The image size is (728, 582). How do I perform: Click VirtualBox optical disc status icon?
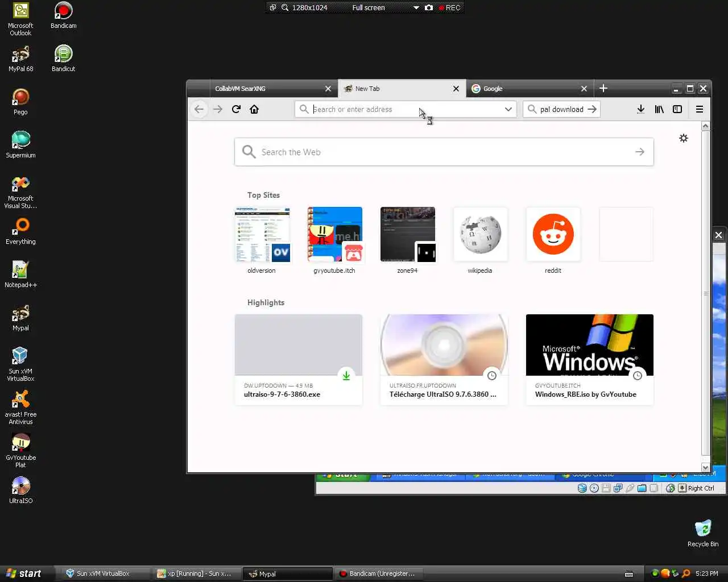(594, 488)
